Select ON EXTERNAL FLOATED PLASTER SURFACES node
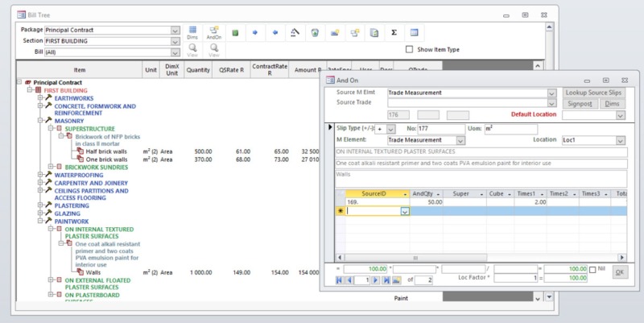The image size is (644, 323). (97, 284)
